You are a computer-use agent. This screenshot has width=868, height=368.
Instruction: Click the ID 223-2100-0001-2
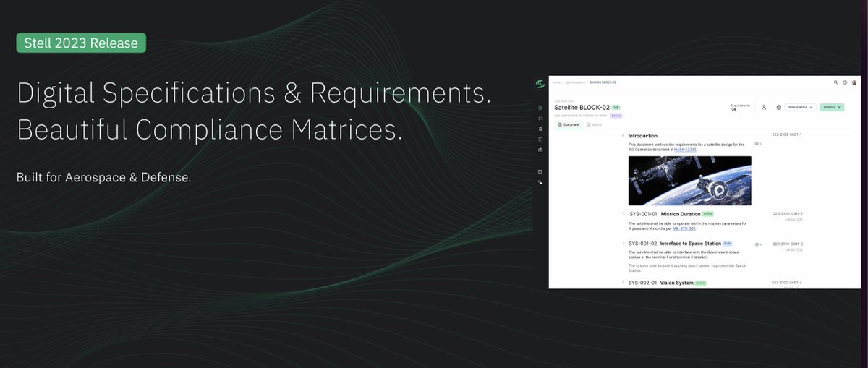(x=787, y=214)
